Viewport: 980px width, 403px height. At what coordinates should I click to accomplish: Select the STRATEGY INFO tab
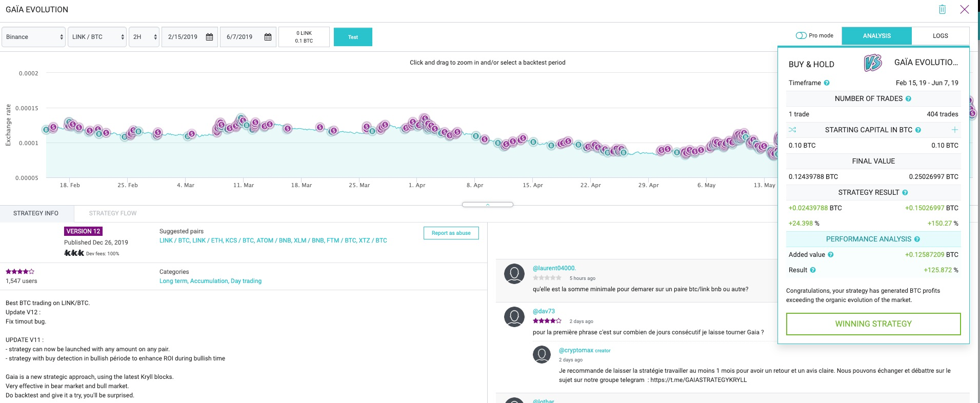36,213
